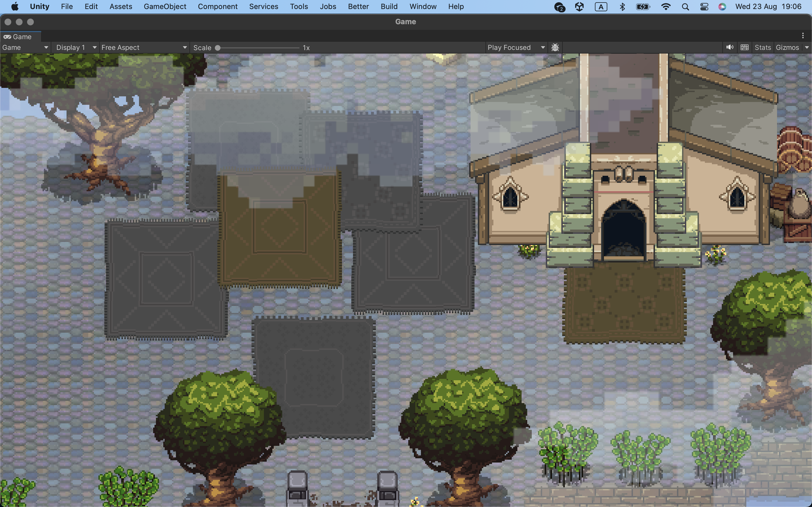
Task: Click the Siri icon in the menu bar
Action: (722, 7)
